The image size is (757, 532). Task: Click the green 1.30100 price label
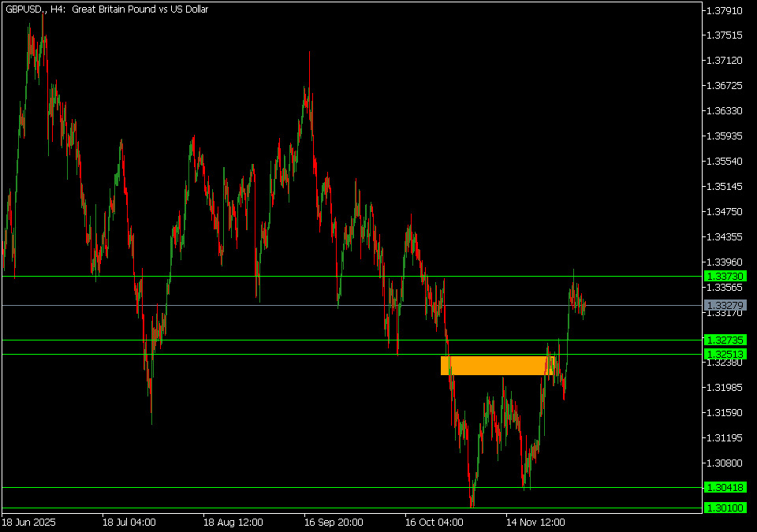click(x=725, y=508)
